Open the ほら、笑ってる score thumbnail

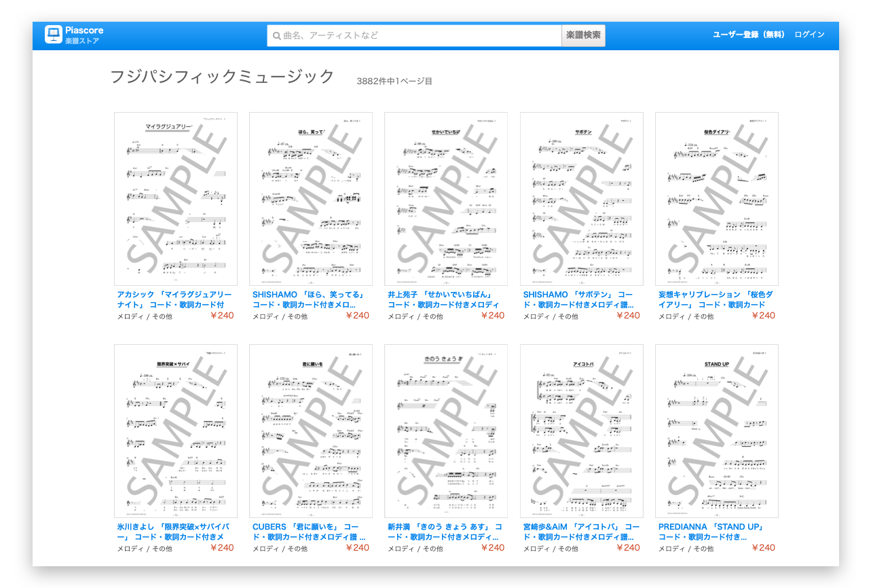point(311,199)
